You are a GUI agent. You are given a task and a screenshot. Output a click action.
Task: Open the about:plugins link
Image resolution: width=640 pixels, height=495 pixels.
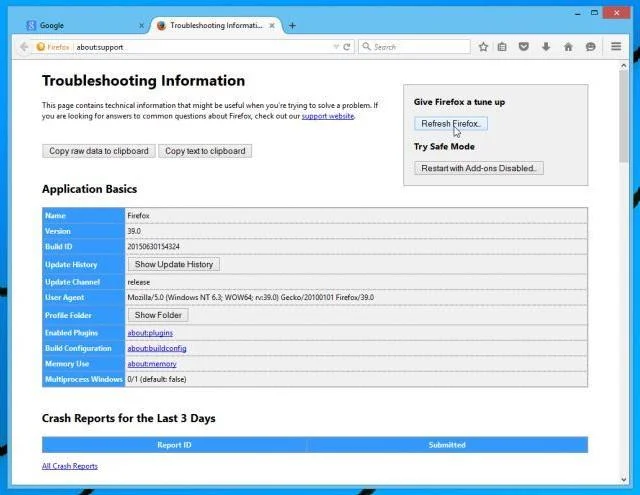(x=150, y=333)
